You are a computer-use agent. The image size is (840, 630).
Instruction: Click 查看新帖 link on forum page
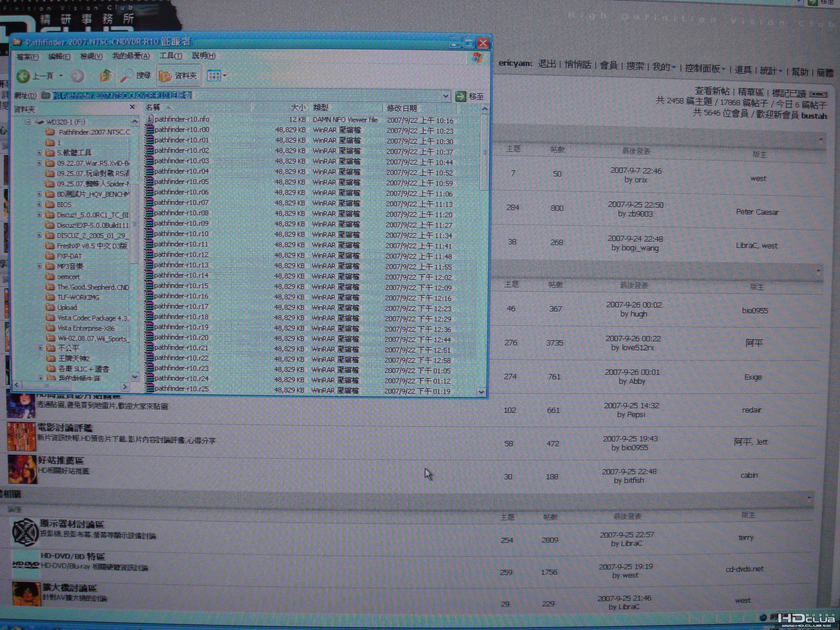click(712, 91)
